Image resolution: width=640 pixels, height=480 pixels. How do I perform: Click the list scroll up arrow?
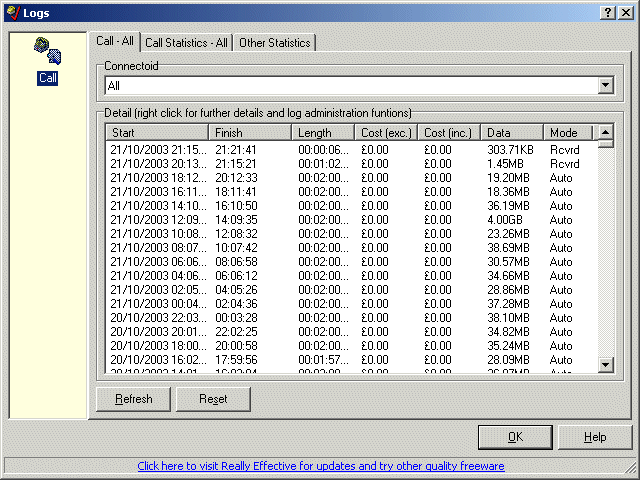pyautogui.click(x=605, y=132)
